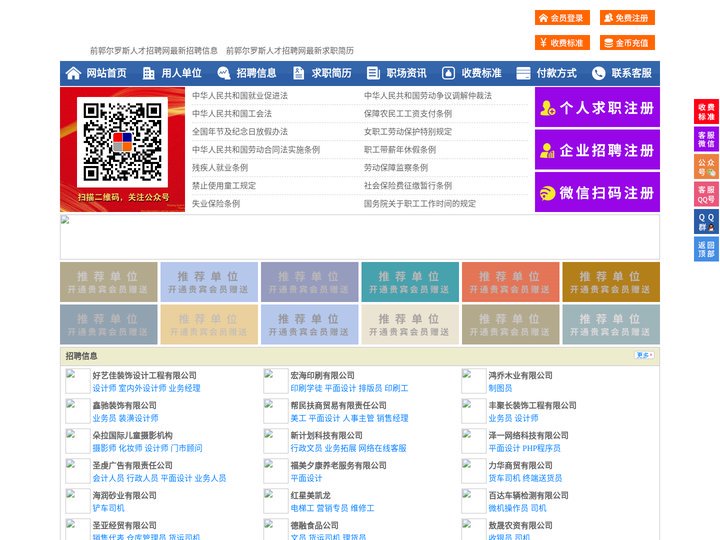Open 全国年节及纪念日放假办法 link
The image size is (720, 540).
tap(240, 132)
